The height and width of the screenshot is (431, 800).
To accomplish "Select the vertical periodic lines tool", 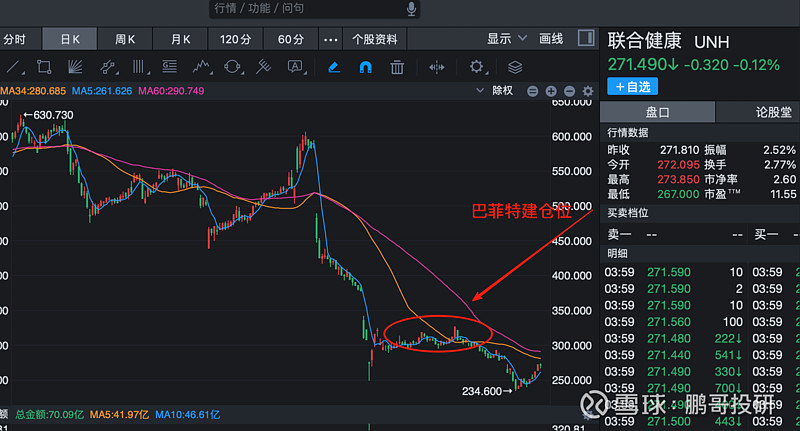I will coord(139,67).
